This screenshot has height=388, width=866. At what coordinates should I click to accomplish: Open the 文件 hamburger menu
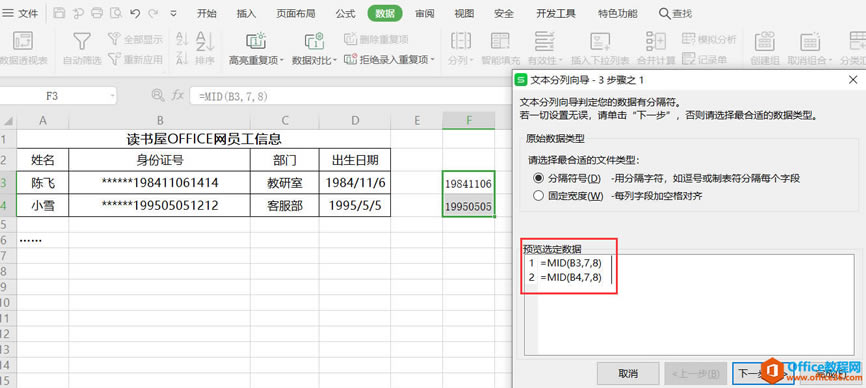tap(20, 13)
